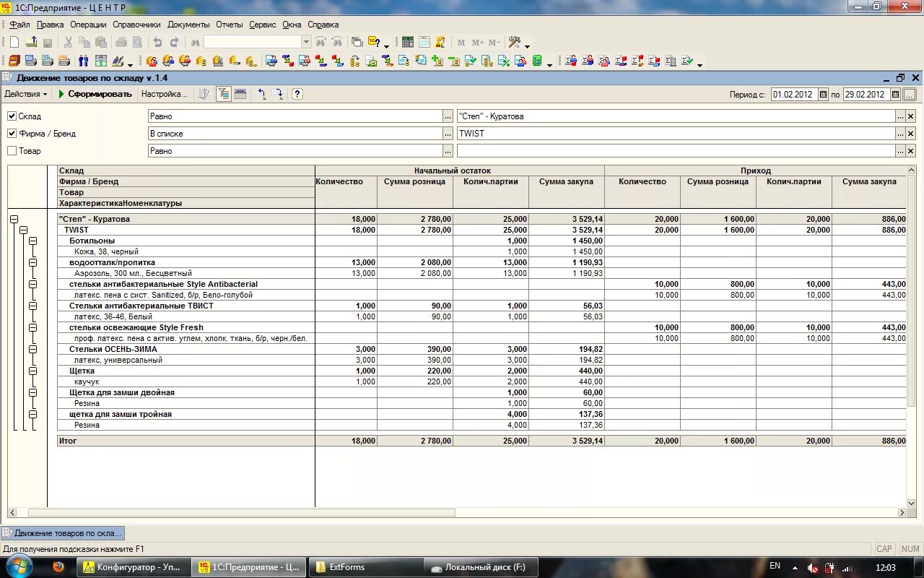This screenshot has width=924, height=578.
Task: Click the TWIST brand value field
Action: click(676, 134)
